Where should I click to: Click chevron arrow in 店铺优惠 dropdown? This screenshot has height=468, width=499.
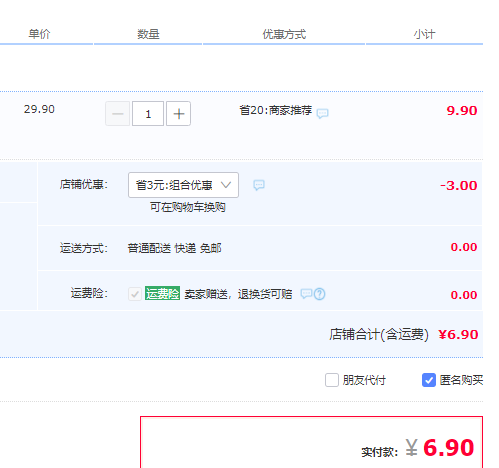tap(226, 185)
